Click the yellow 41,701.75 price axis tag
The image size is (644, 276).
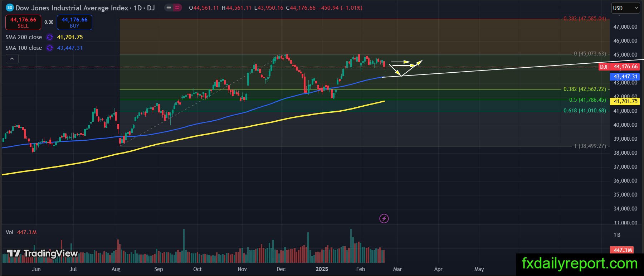point(625,101)
